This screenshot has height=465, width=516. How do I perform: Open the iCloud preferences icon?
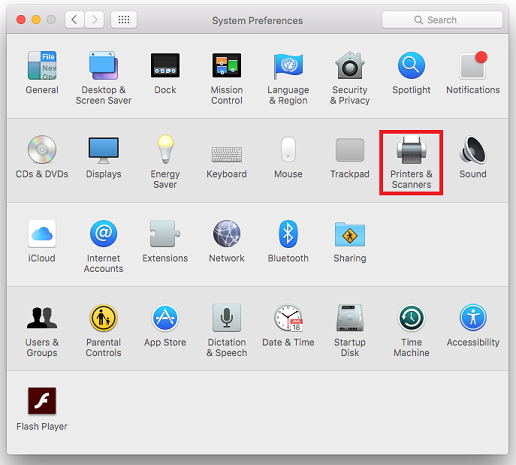(x=42, y=234)
